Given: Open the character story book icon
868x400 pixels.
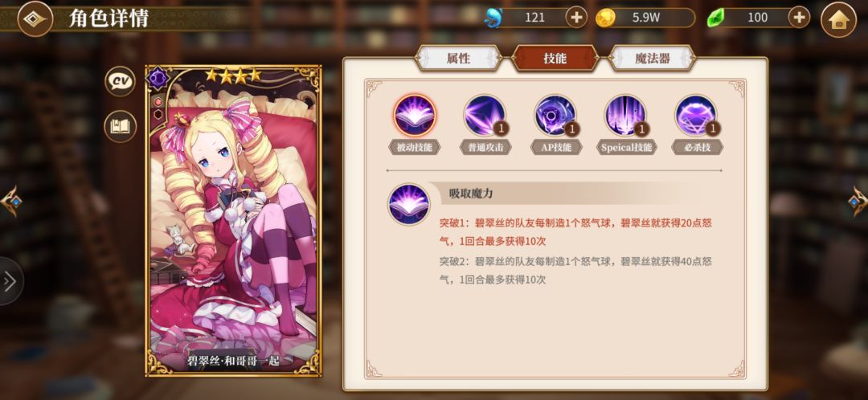Looking at the screenshot, I should [x=120, y=127].
